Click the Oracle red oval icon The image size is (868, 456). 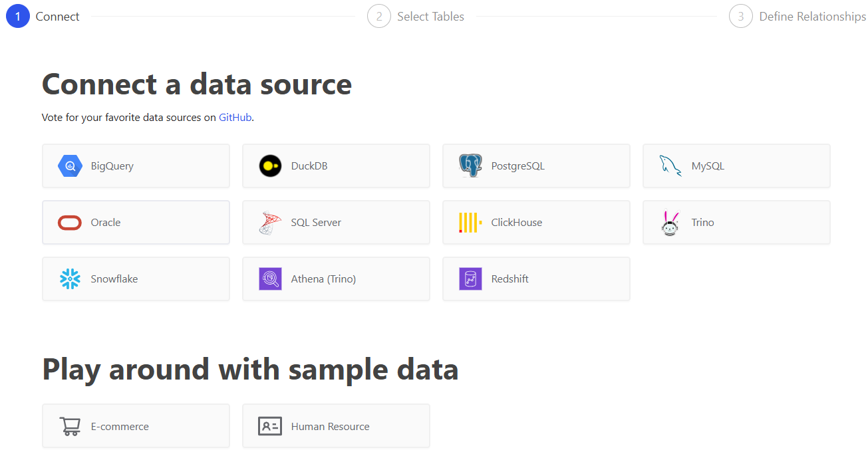click(x=70, y=223)
